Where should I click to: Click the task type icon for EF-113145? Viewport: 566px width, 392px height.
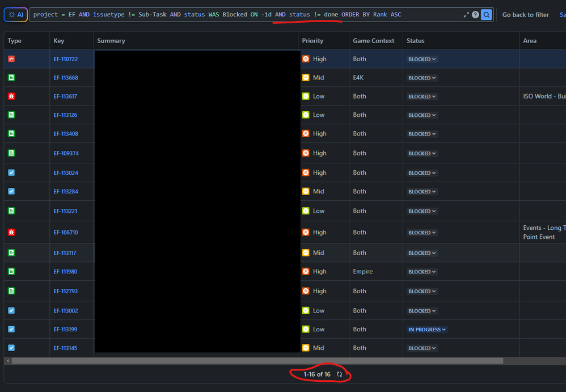[11, 348]
